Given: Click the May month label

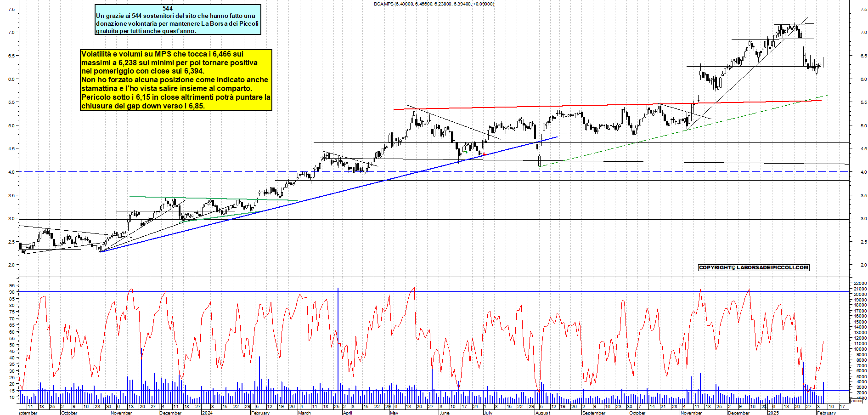Looking at the screenshot, I should click(x=394, y=413).
